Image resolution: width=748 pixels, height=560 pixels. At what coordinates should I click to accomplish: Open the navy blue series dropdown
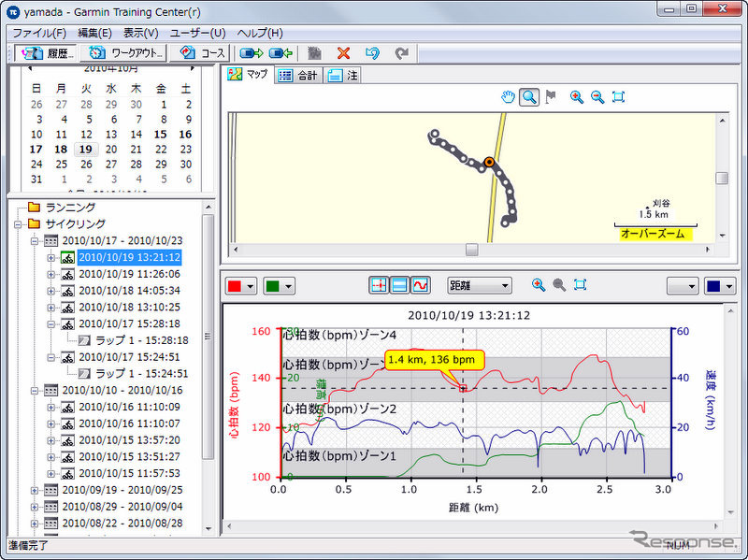729,286
